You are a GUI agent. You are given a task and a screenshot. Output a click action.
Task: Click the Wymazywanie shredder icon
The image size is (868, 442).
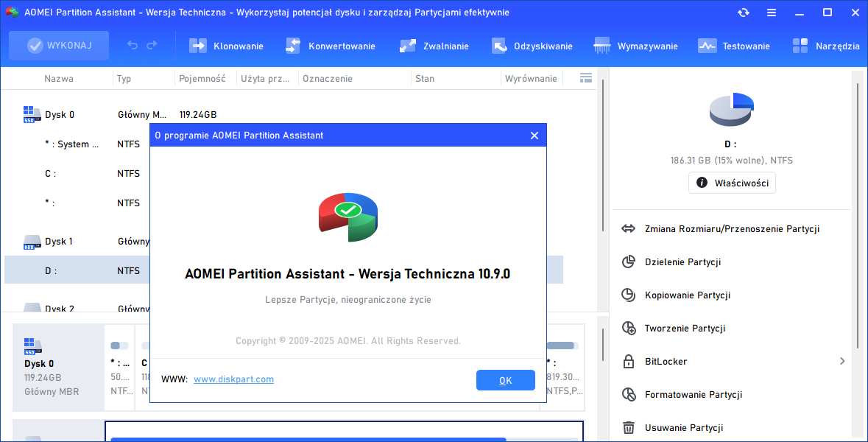(601, 46)
